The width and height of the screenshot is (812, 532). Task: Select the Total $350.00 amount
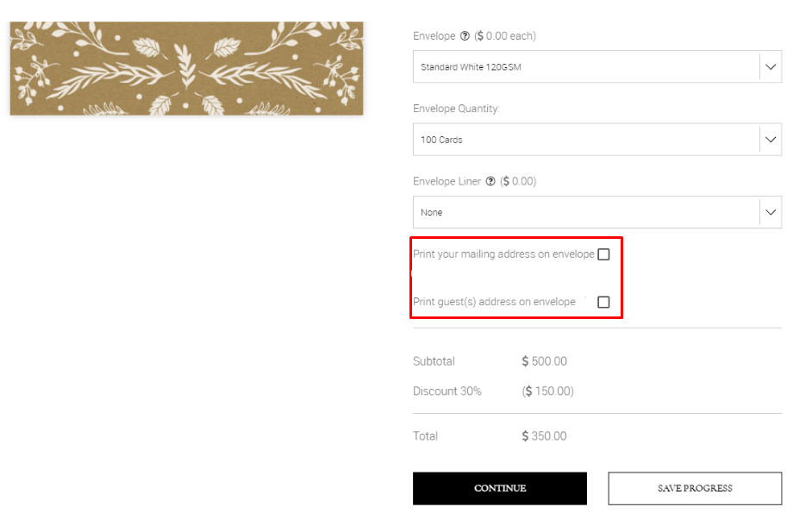pyautogui.click(x=544, y=436)
